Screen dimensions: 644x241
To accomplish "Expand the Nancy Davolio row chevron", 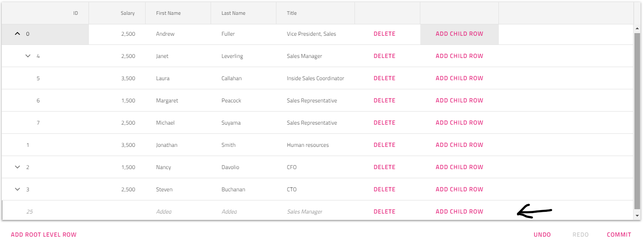I will (x=17, y=167).
